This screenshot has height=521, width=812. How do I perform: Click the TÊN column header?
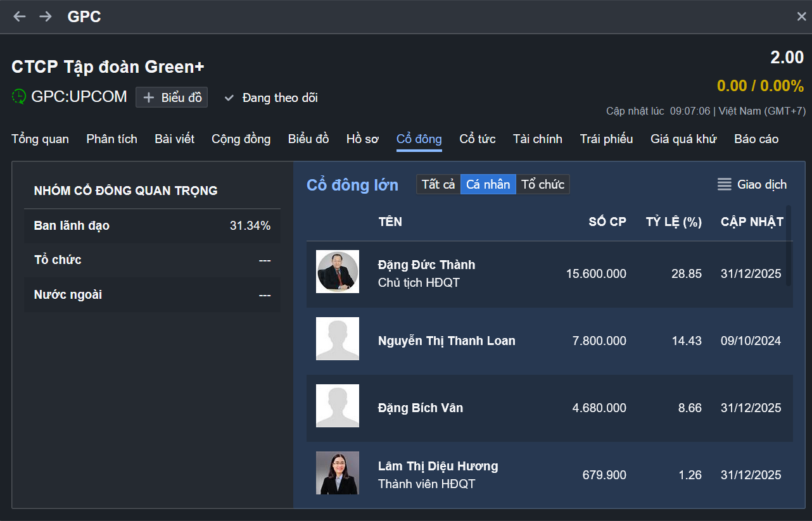click(x=390, y=222)
